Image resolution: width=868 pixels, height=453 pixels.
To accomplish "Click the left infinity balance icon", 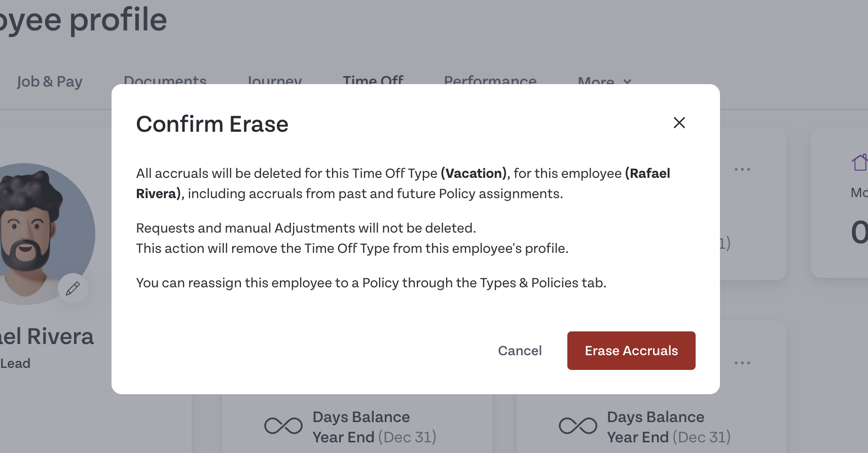I will pyautogui.click(x=283, y=426).
